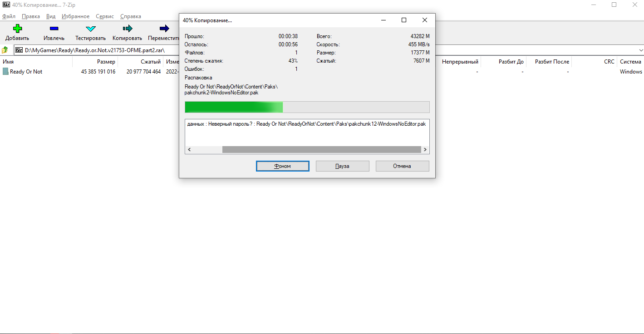Sort by the Имя column header

[36, 62]
